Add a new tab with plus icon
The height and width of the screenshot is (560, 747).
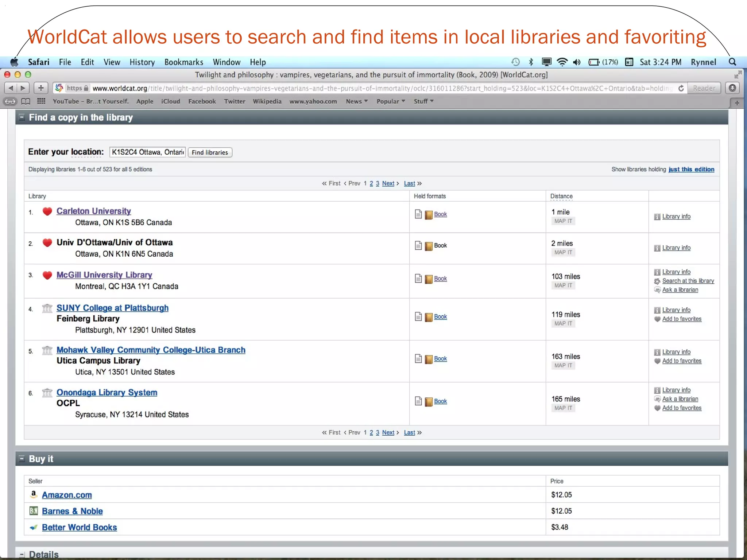pos(737,103)
